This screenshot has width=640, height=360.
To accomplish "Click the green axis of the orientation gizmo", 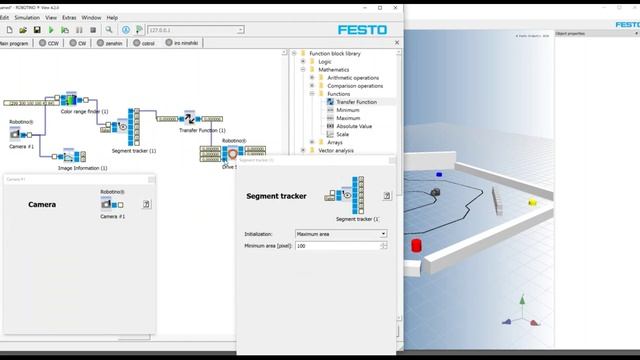I will point(522,301).
